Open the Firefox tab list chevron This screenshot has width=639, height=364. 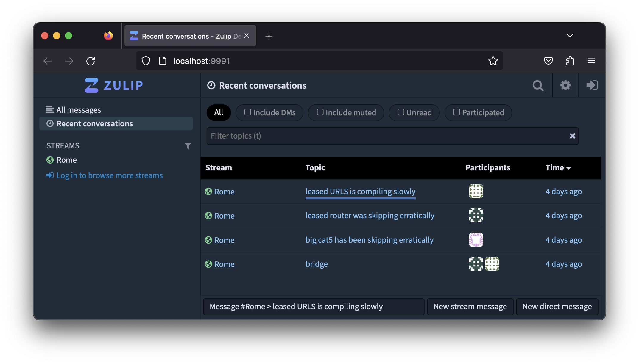click(x=570, y=36)
